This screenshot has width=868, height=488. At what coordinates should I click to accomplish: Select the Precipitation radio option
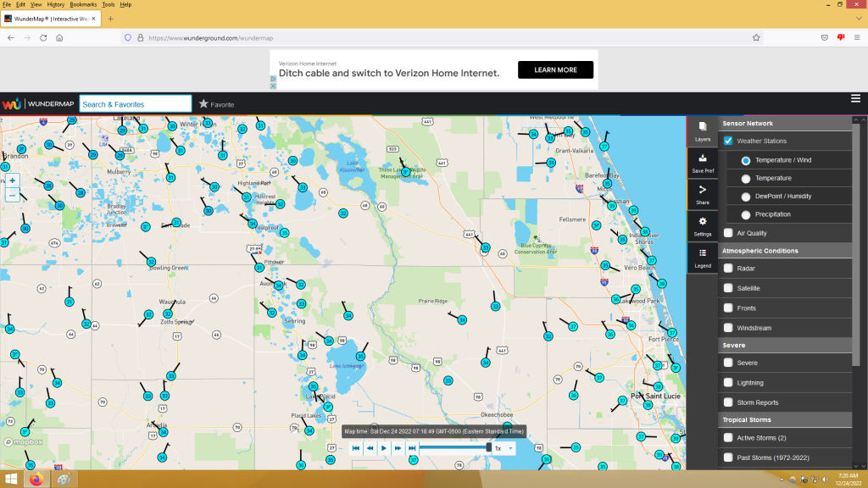tap(746, 214)
